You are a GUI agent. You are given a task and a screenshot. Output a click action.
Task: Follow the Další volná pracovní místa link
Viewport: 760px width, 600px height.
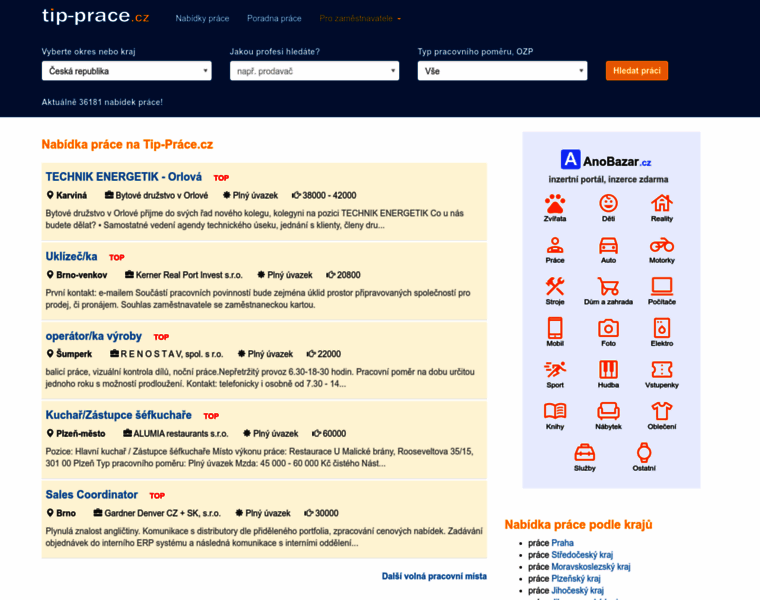[434, 576]
